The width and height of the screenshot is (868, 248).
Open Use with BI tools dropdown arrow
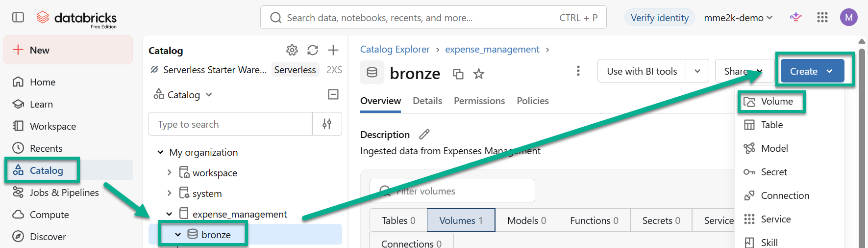click(x=697, y=71)
